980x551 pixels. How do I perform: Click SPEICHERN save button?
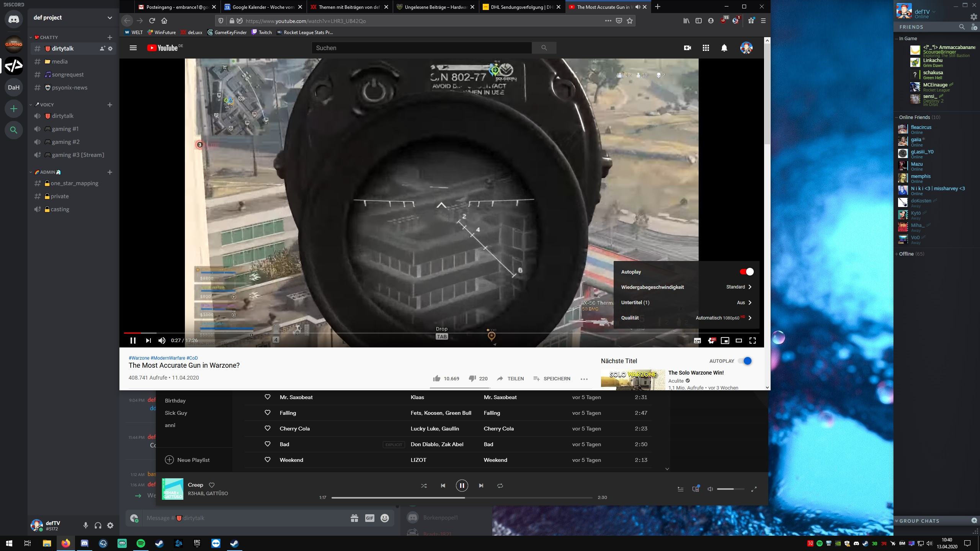pos(552,378)
